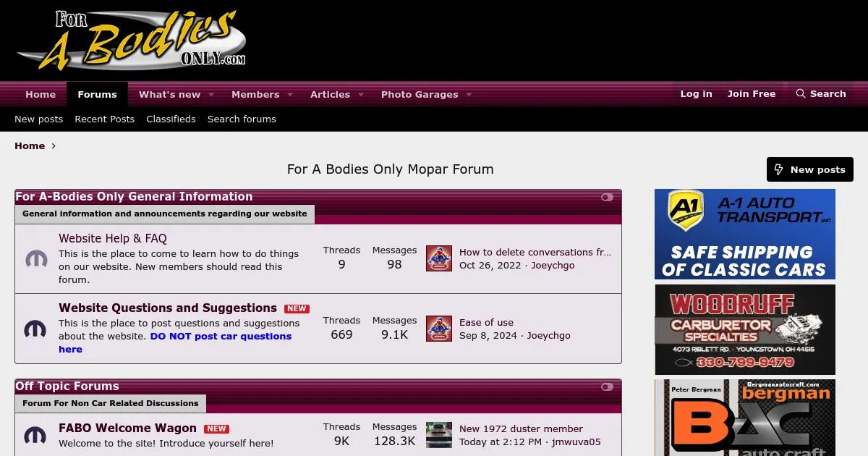
Task: Click the Home breadcrumb link
Action: pos(30,145)
